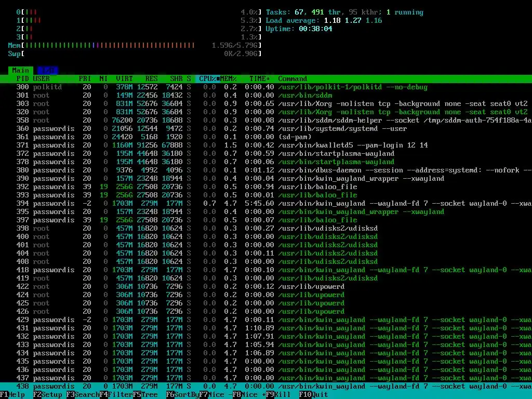Select systemd --user process PID 360
532x399 pixels.
pos(266,129)
